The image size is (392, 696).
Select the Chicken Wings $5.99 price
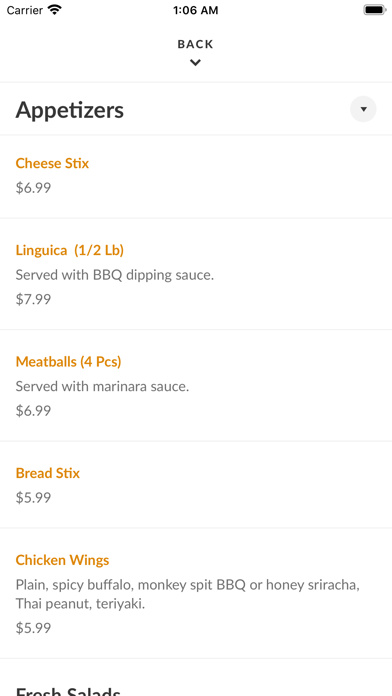(x=33, y=628)
